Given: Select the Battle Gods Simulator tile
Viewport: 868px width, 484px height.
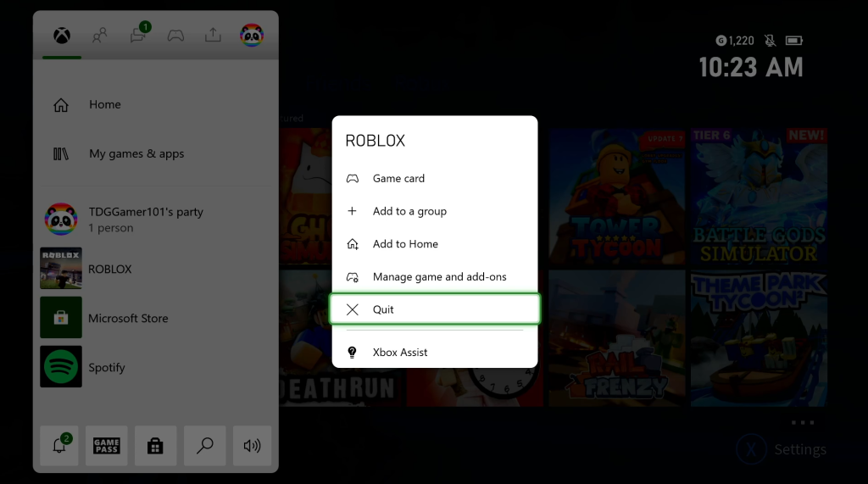Looking at the screenshot, I should click(759, 197).
